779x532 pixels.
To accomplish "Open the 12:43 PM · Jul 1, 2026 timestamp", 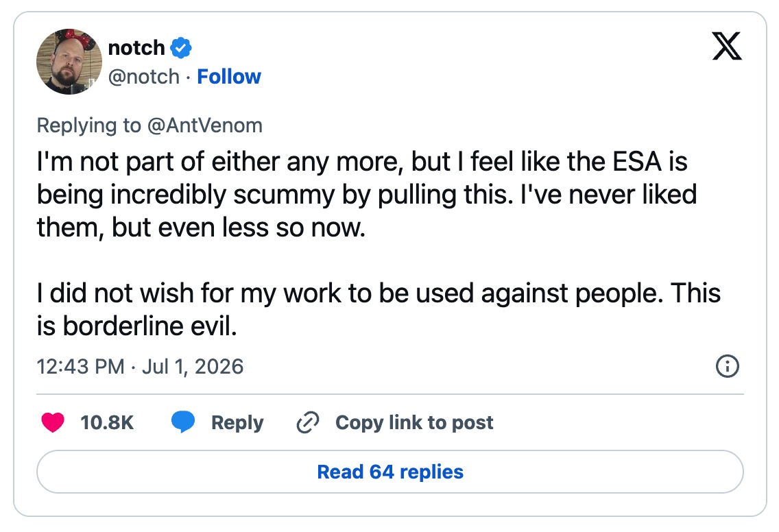I will click(140, 367).
